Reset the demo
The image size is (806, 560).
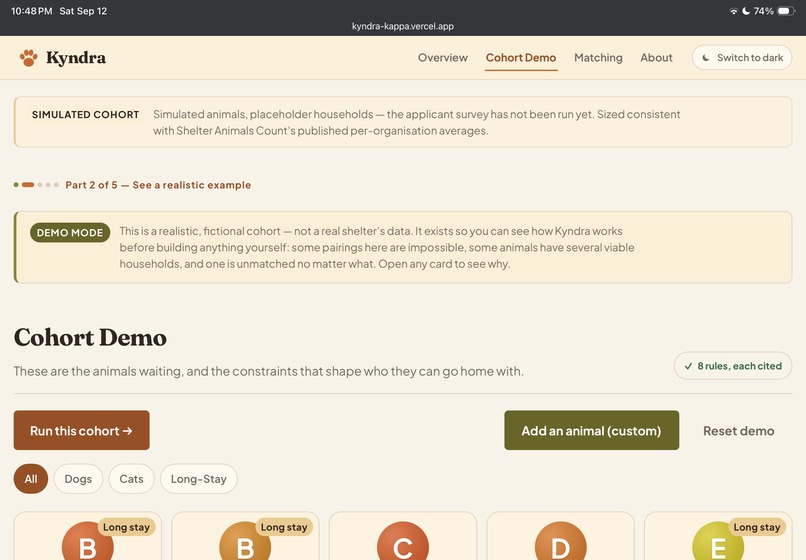click(739, 431)
